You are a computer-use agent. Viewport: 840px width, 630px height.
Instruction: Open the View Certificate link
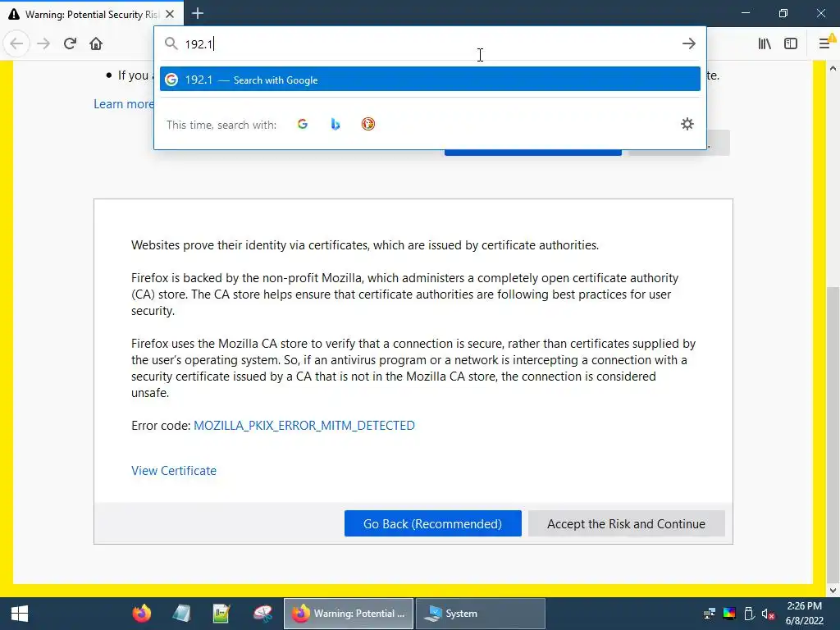click(174, 470)
